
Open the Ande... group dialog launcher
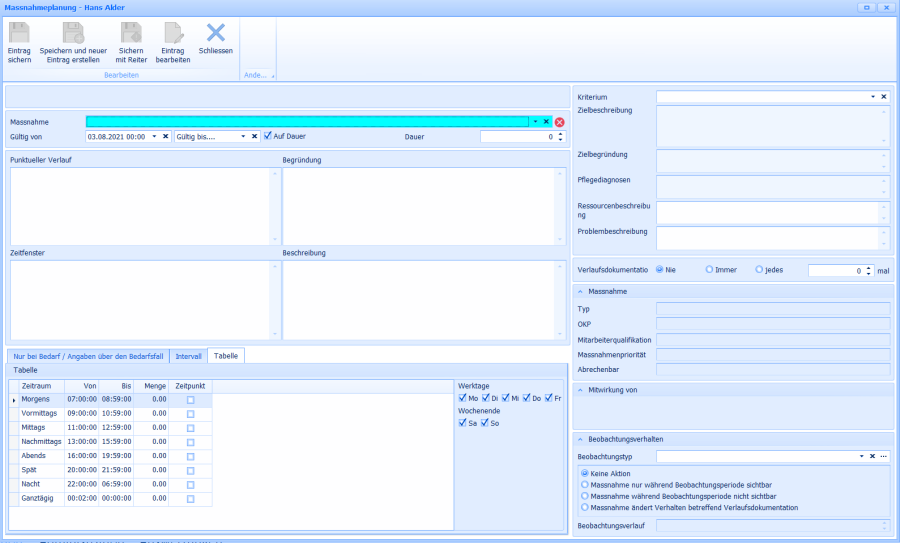[273, 76]
